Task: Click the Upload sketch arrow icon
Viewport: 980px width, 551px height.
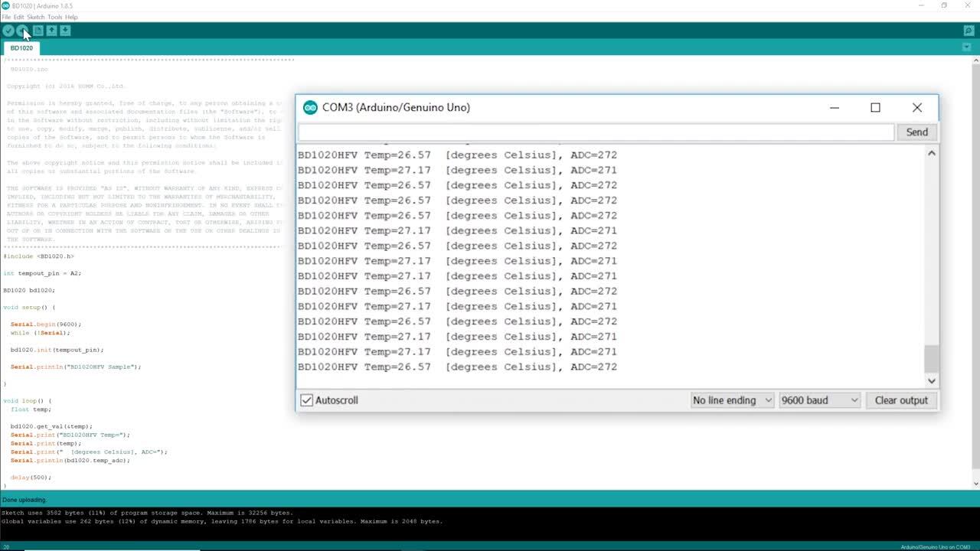Action: (x=22, y=31)
